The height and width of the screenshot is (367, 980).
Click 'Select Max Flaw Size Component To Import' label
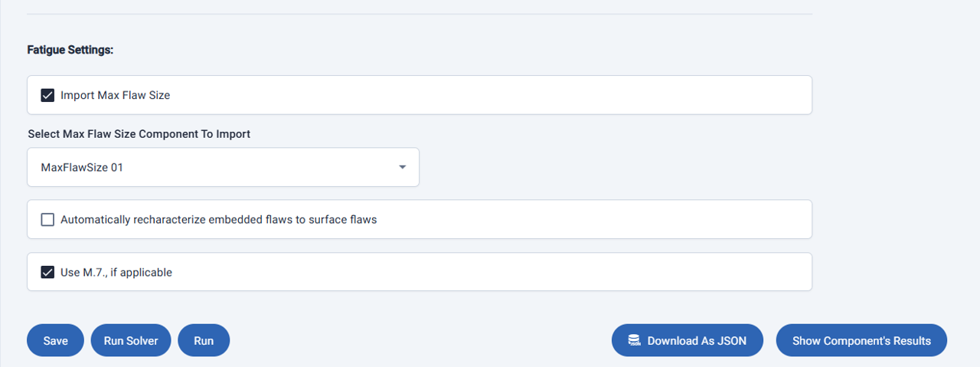tap(139, 134)
